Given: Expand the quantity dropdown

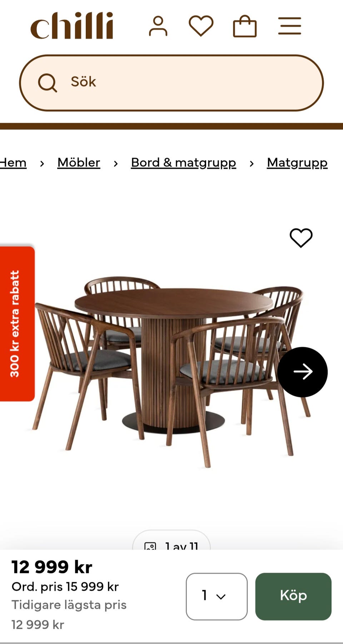Looking at the screenshot, I should tap(217, 596).
